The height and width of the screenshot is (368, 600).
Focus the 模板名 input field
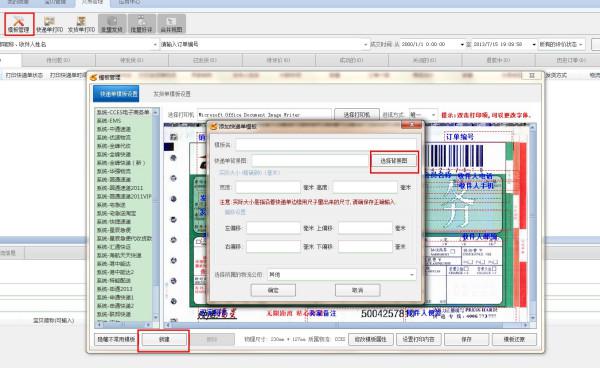326,145
